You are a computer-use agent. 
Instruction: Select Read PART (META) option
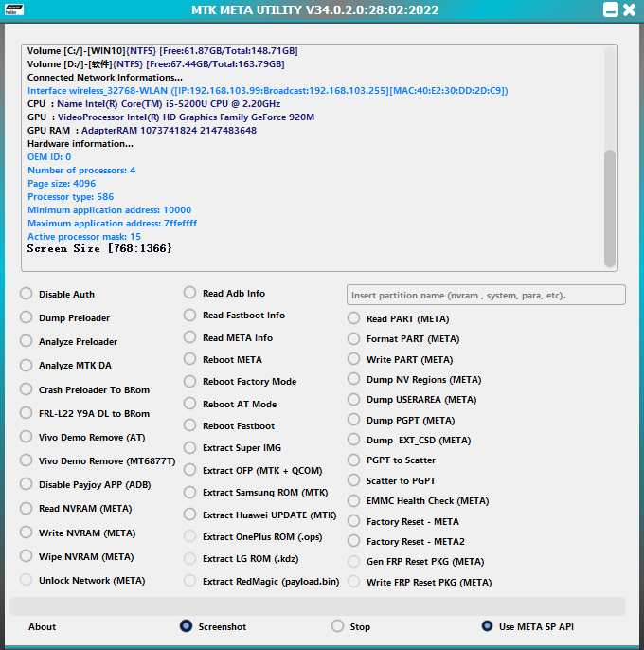pos(353,318)
